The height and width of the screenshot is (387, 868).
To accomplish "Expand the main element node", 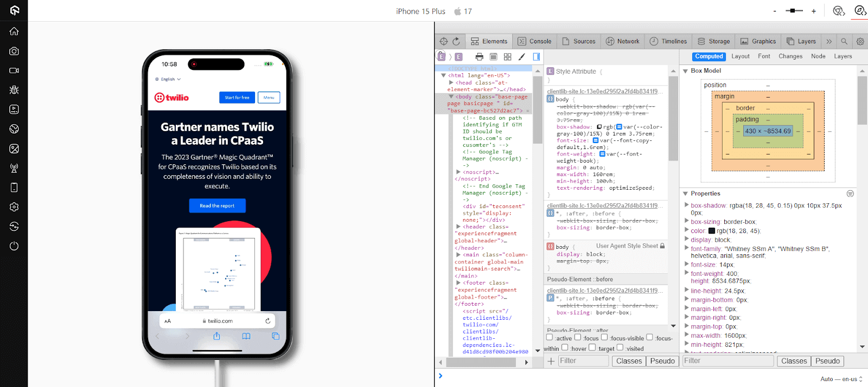I will (458, 255).
